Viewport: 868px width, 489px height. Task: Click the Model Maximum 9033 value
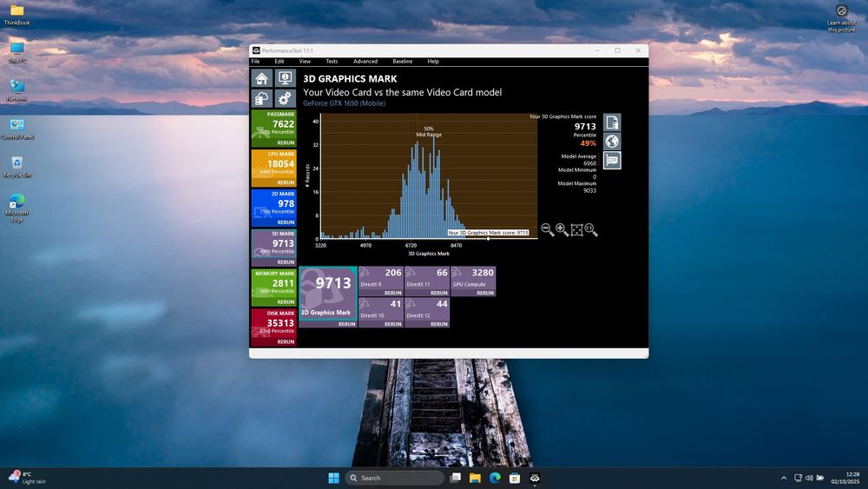click(x=589, y=190)
